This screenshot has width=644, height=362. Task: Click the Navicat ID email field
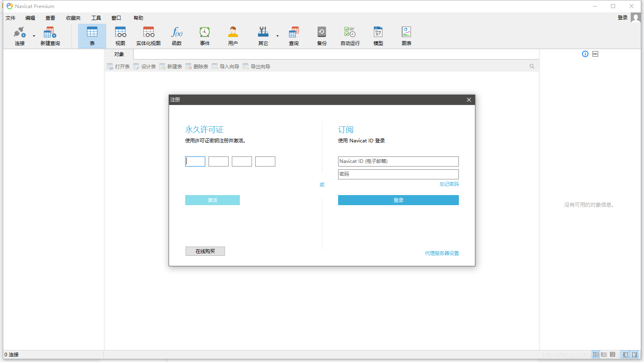(398, 161)
